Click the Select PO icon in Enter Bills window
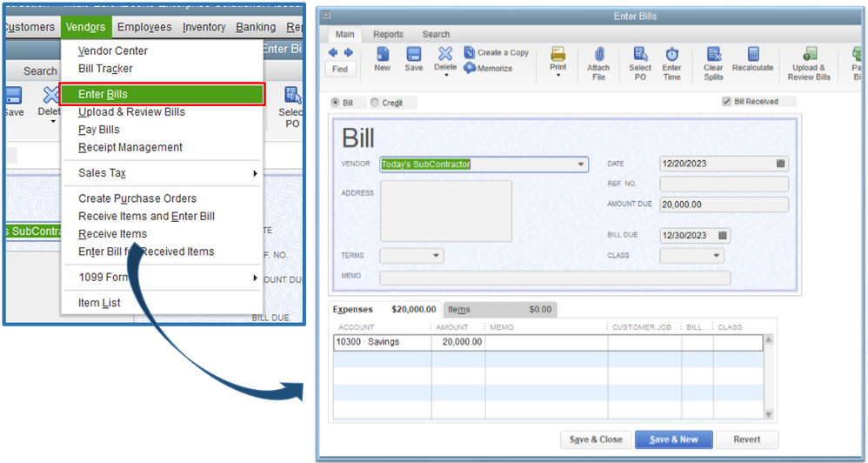Viewport: 868px width, 463px height. point(640,54)
